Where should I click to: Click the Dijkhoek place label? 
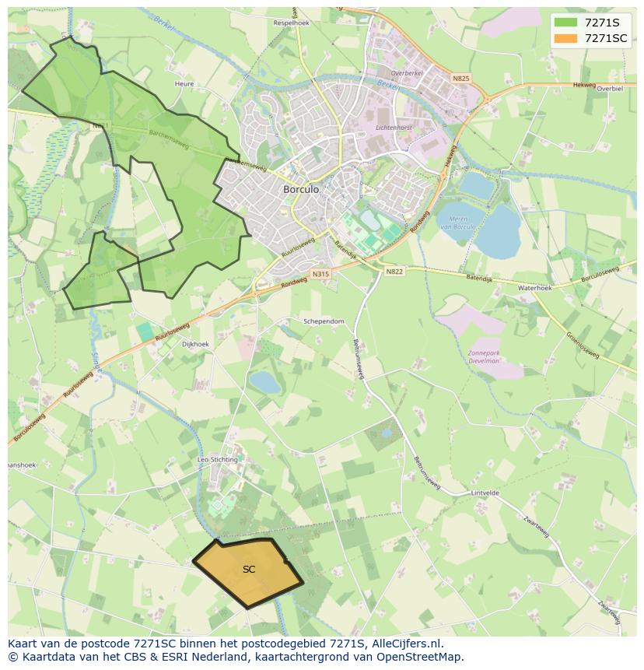point(195,344)
